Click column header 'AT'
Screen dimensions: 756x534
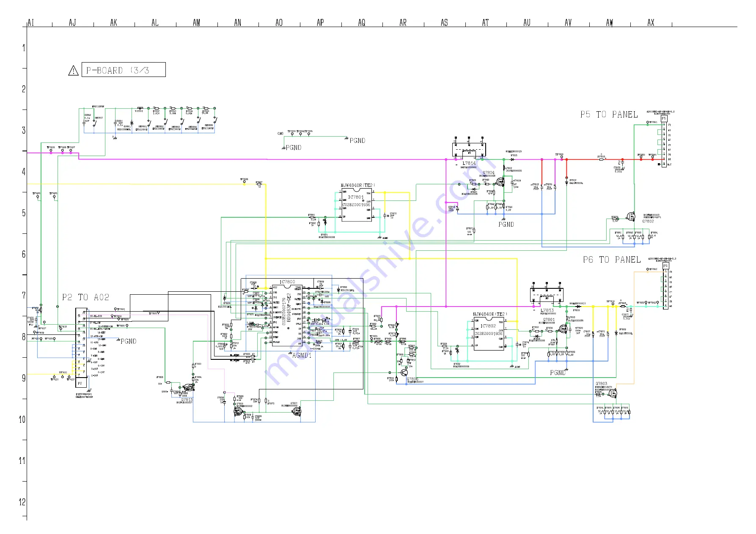pyautogui.click(x=486, y=22)
